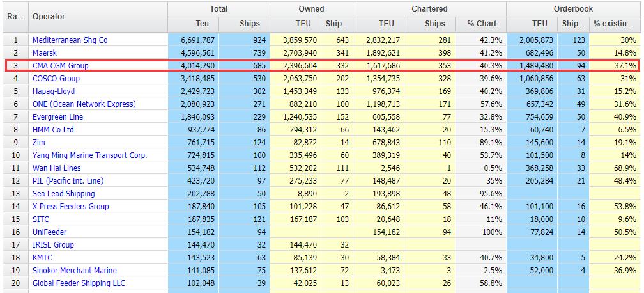Select MSC's 2,005,873 orderbook TEU cell
The image size is (644, 293).
point(532,40)
